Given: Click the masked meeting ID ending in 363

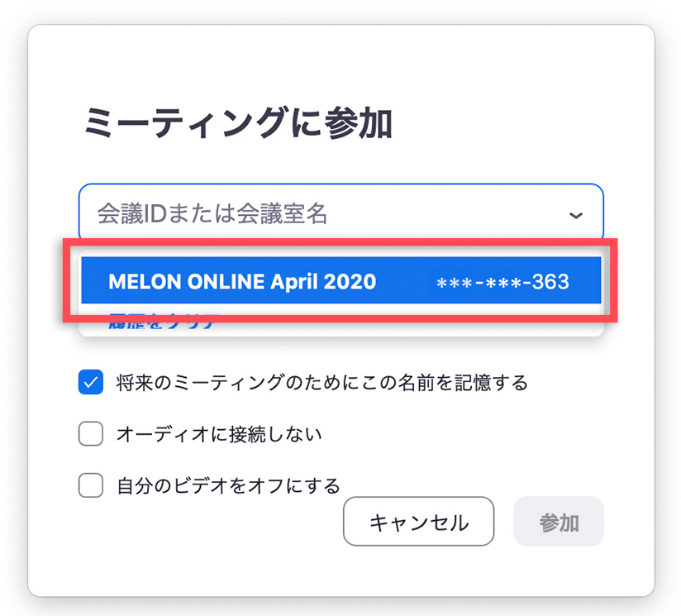Looking at the screenshot, I should tap(502, 282).
